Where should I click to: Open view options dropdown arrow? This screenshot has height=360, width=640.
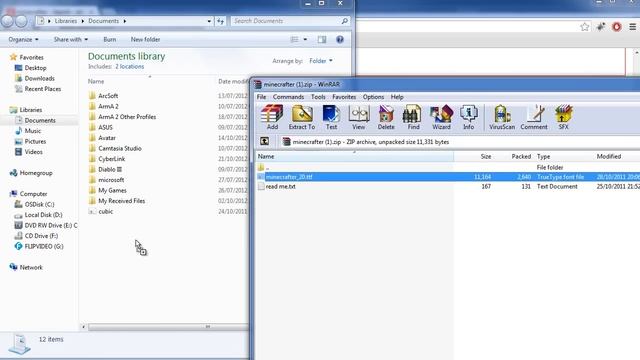tap(305, 40)
